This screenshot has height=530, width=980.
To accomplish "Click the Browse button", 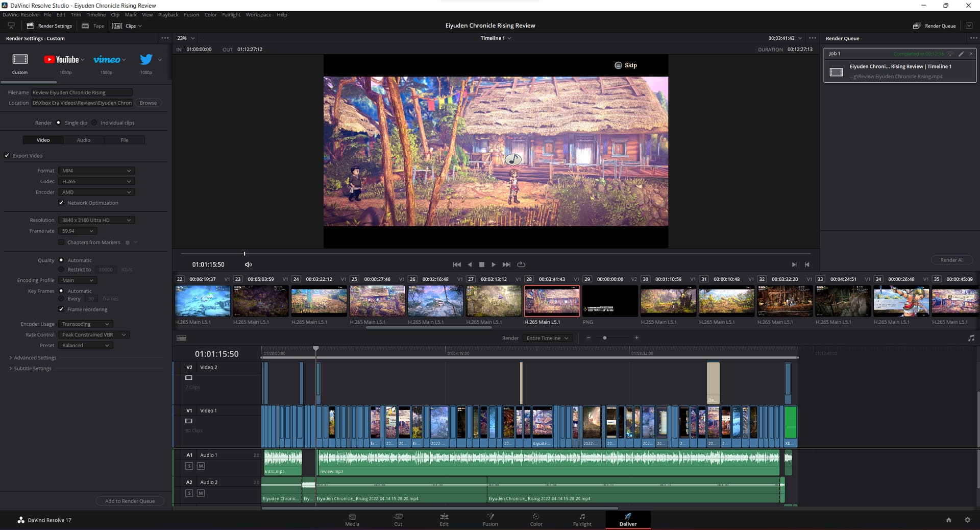I will click(148, 103).
